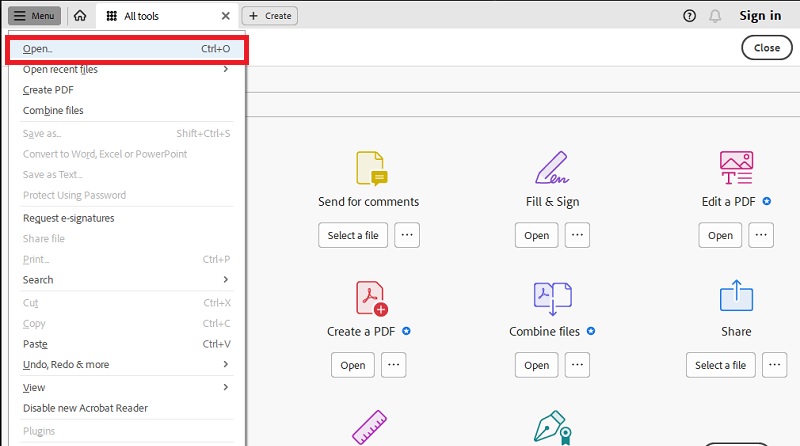Expand Open recent files submenu

click(127, 69)
